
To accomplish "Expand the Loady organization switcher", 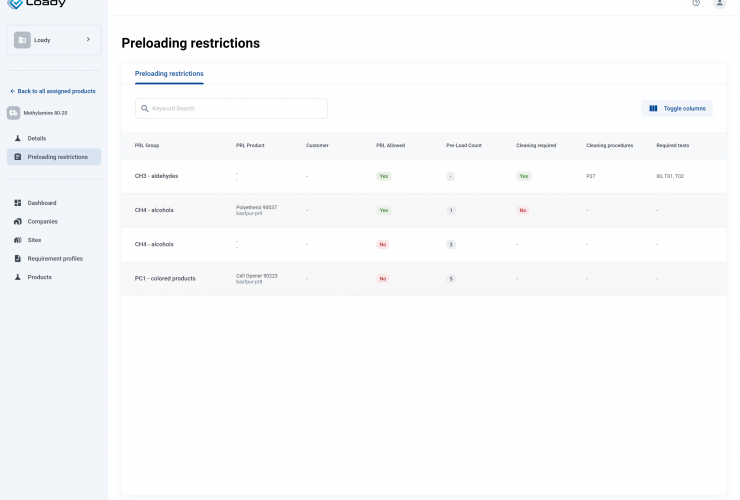I will coord(53,40).
